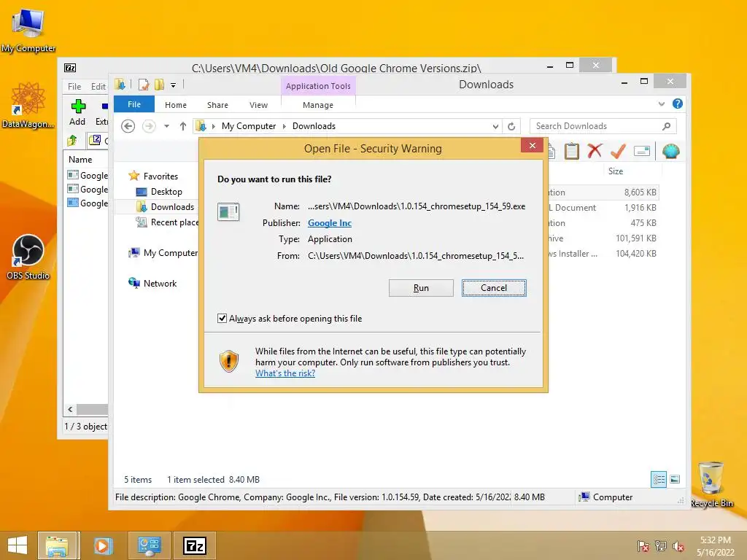Open the Windows Start button
This screenshot has width=747, height=560.
pyautogui.click(x=18, y=545)
